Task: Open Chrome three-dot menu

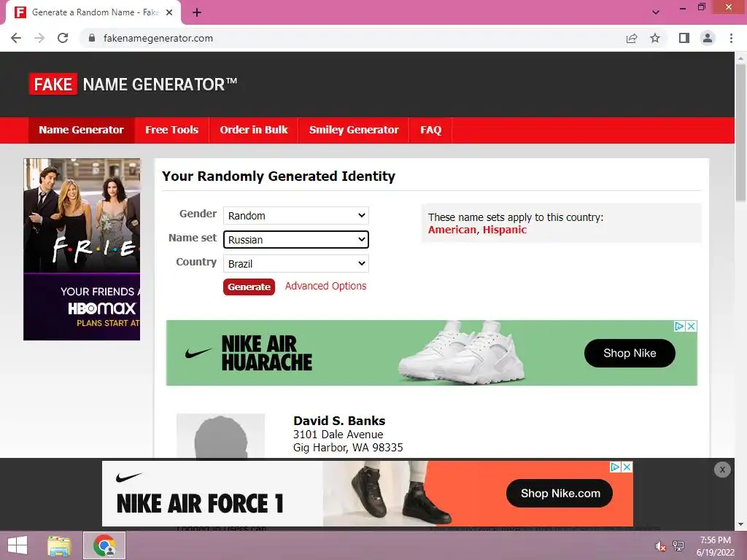Action: tap(731, 38)
